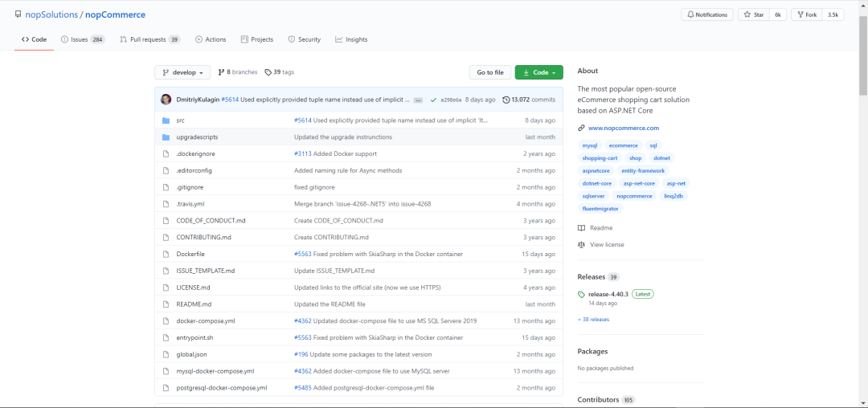Viewport: 868px width, 408px height.
Task: Click the Notifications button
Action: pyautogui.click(x=707, y=15)
